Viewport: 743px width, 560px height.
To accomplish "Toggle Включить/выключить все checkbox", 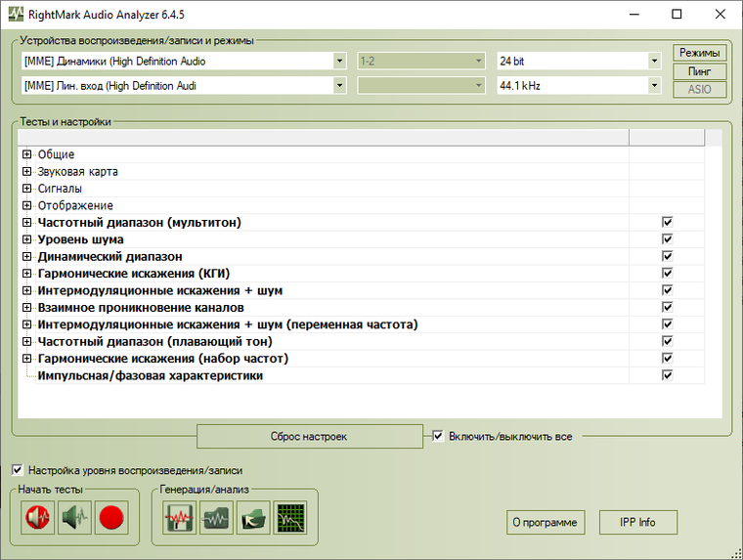I will (x=438, y=436).
